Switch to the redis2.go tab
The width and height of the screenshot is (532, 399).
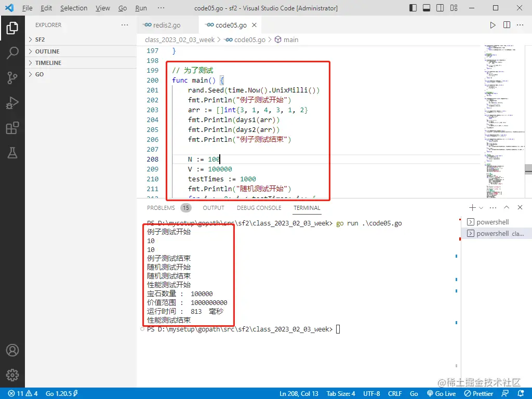[168, 25]
